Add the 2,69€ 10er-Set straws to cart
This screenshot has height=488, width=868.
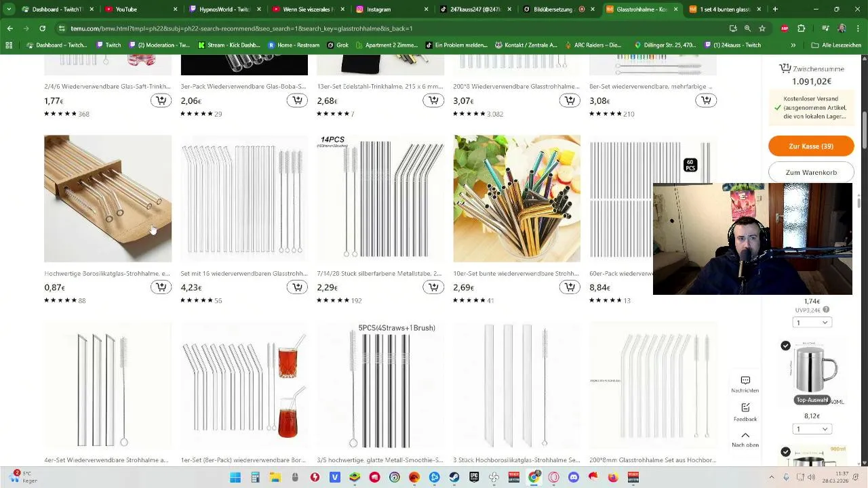click(x=570, y=287)
